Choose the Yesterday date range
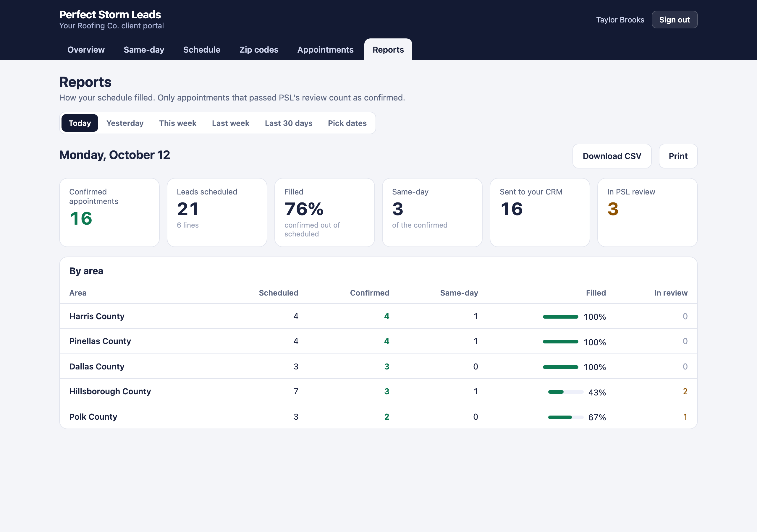 coord(125,123)
